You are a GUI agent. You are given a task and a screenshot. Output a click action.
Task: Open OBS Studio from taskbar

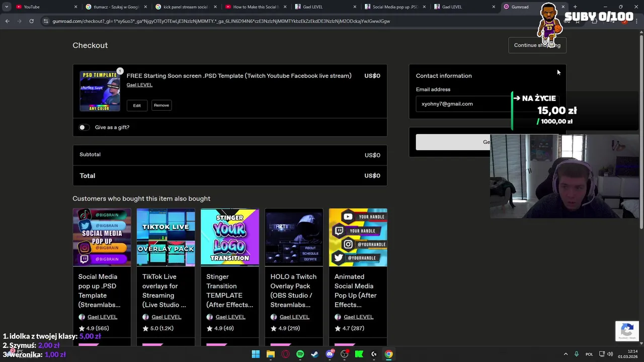(344, 354)
